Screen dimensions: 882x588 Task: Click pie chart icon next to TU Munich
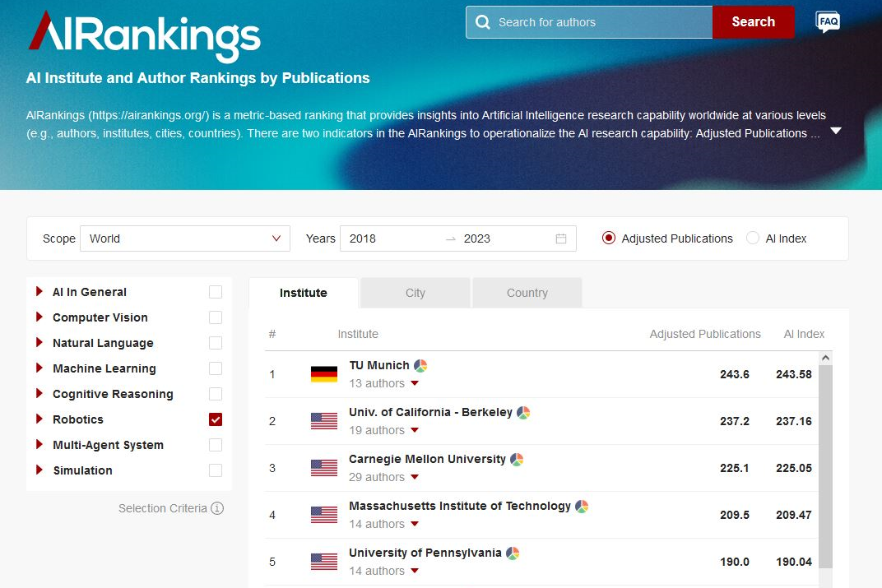click(x=420, y=366)
